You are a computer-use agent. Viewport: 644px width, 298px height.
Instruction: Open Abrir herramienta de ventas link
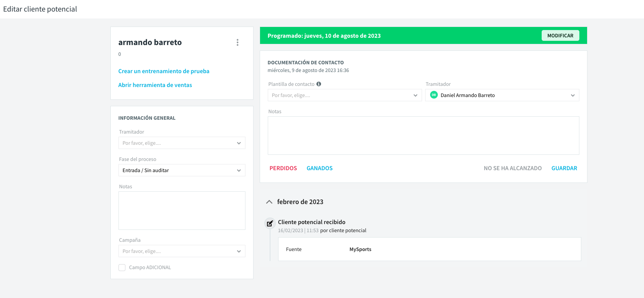(x=155, y=85)
